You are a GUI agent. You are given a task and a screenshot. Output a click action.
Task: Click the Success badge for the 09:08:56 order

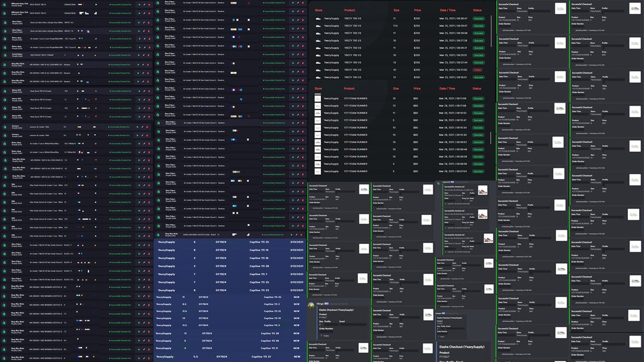(478, 164)
